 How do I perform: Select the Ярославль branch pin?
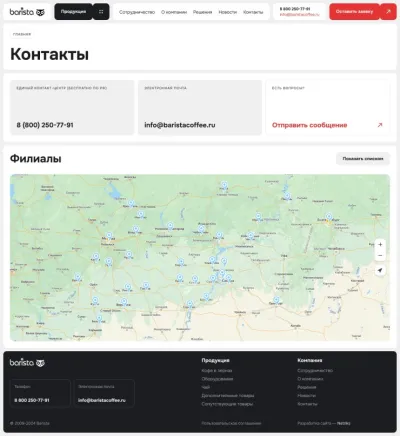coord(131,203)
